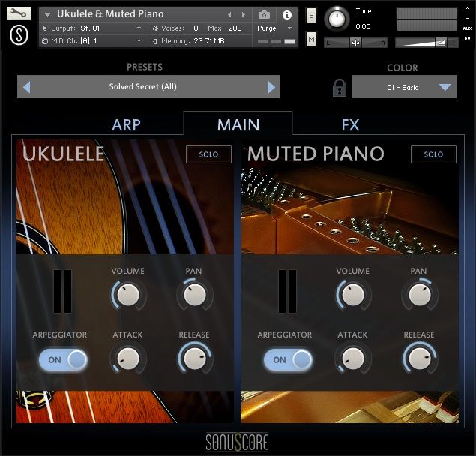Click the Output routing icon
476x456 pixels.
[45, 28]
